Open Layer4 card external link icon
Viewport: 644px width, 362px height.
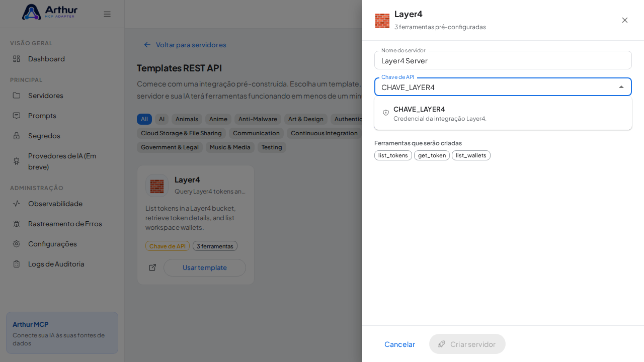pos(152,267)
